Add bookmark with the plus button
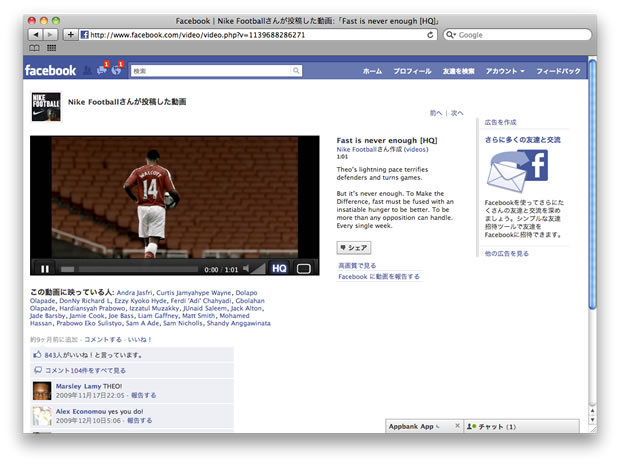Screen dimensions: 620x465 tap(70, 35)
